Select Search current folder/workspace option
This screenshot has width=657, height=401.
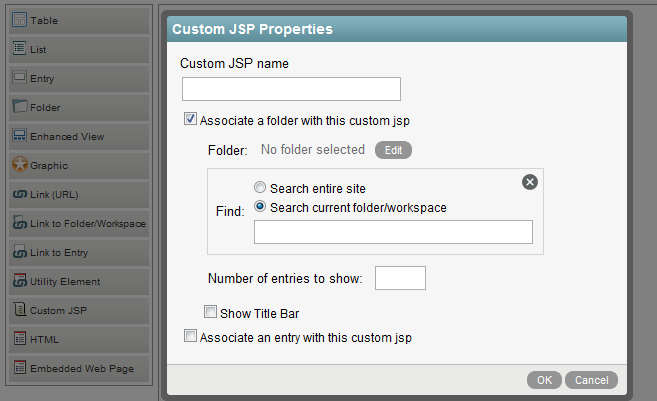260,207
